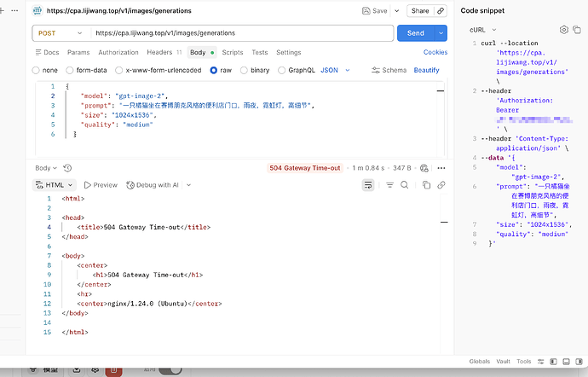Click the Save icon button
The height and width of the screenshot is (377, 588).
[x=375, y=11]
